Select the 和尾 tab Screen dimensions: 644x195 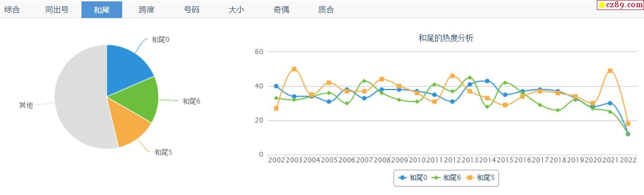(x=101, y=10)
